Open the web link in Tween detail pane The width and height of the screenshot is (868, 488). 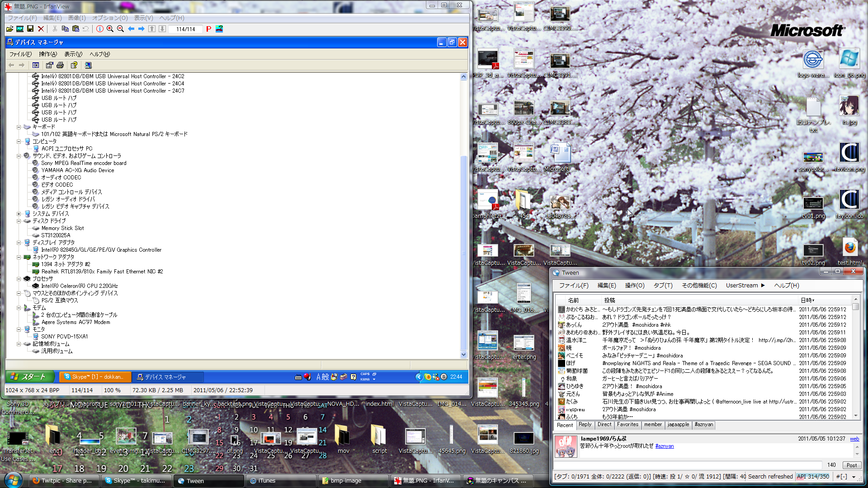click(854, 439)
